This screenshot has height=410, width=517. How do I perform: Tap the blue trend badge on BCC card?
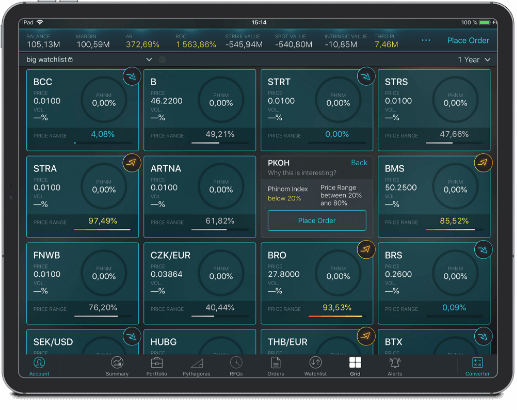point(132,77)
